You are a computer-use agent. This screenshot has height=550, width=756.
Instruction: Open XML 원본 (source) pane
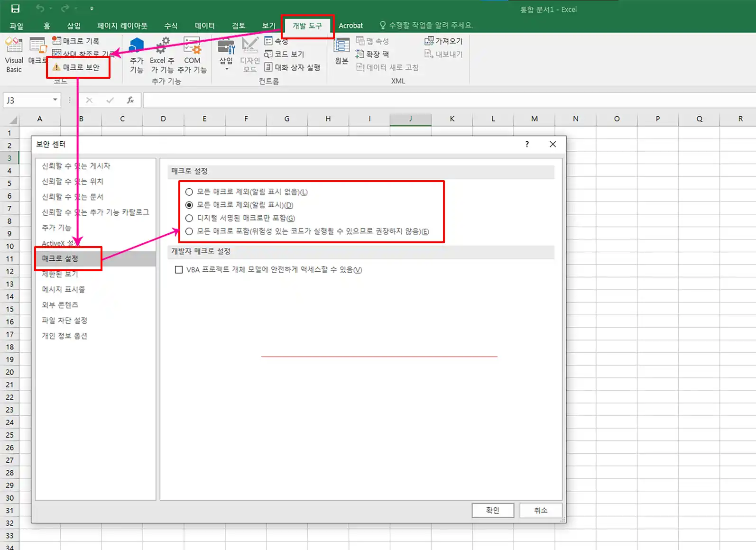(341, 52)
